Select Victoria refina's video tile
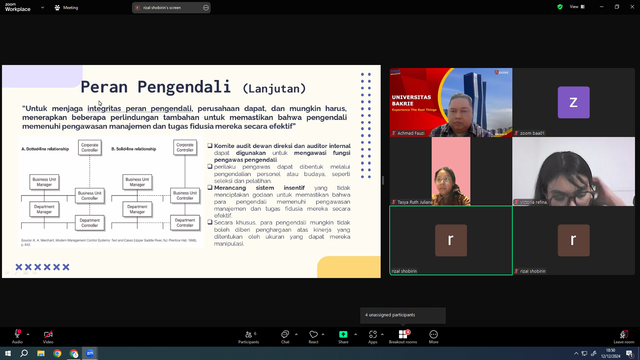The height and width of the screenshot is (360, 640). pyautogui.click(x=573, y=171)
